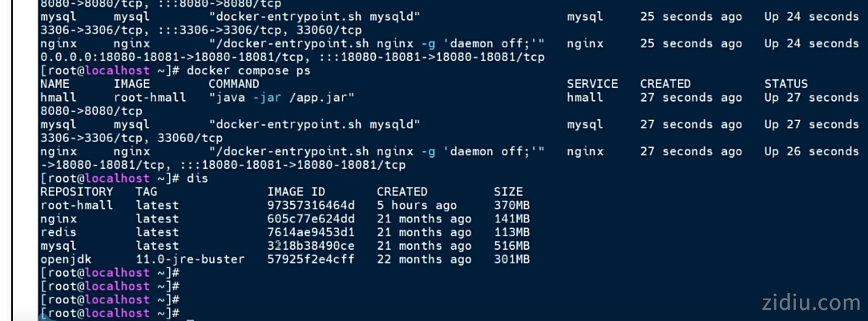Click the openjdk repository name
The image size is (868, 321).
63,259
